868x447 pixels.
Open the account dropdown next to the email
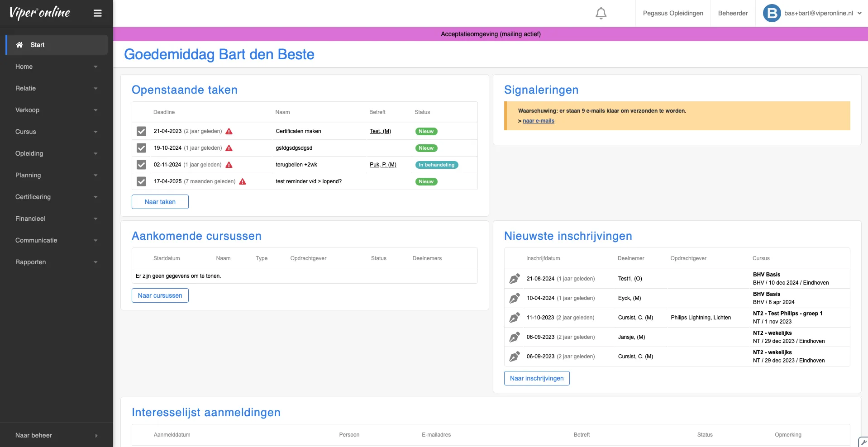(x=859, y=13)
